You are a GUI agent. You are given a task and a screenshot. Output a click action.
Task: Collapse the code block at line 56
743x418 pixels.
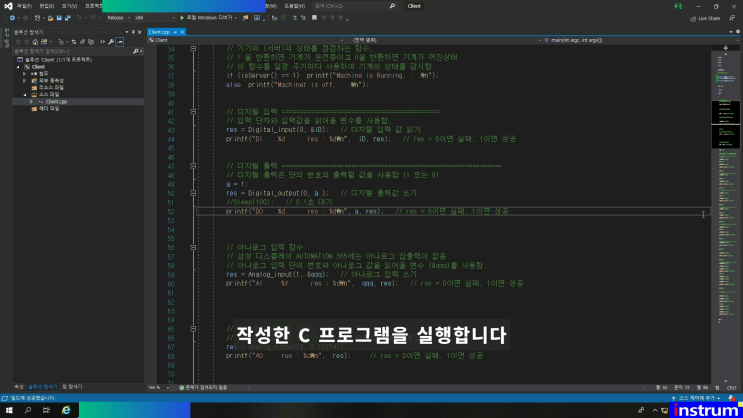point(193,247)
